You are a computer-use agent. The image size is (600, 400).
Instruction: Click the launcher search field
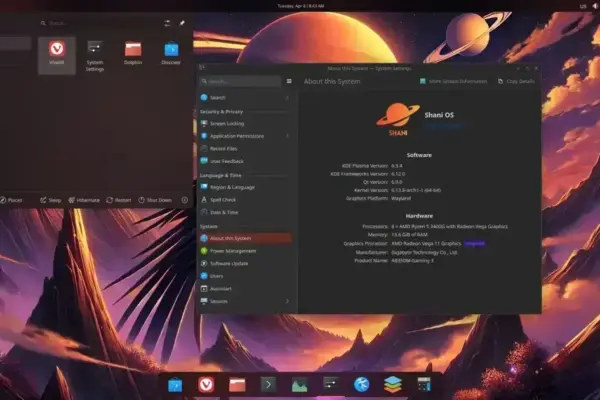[99, 23]
